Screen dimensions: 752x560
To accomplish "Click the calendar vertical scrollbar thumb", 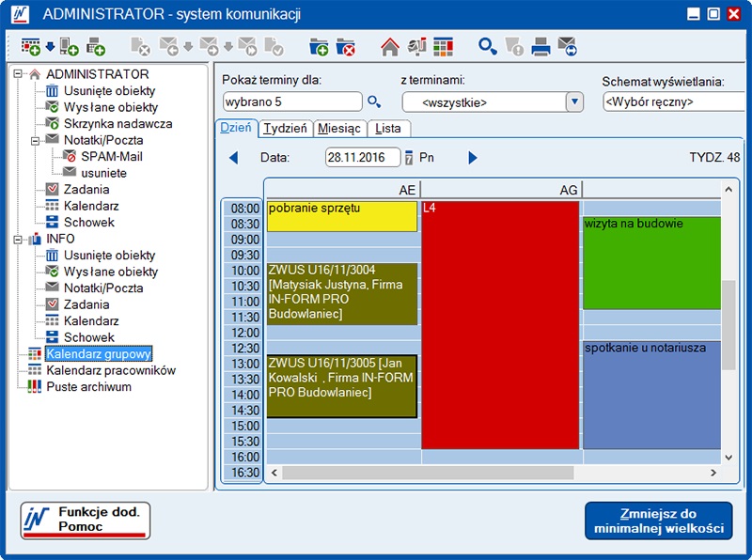I will [728, 325].
